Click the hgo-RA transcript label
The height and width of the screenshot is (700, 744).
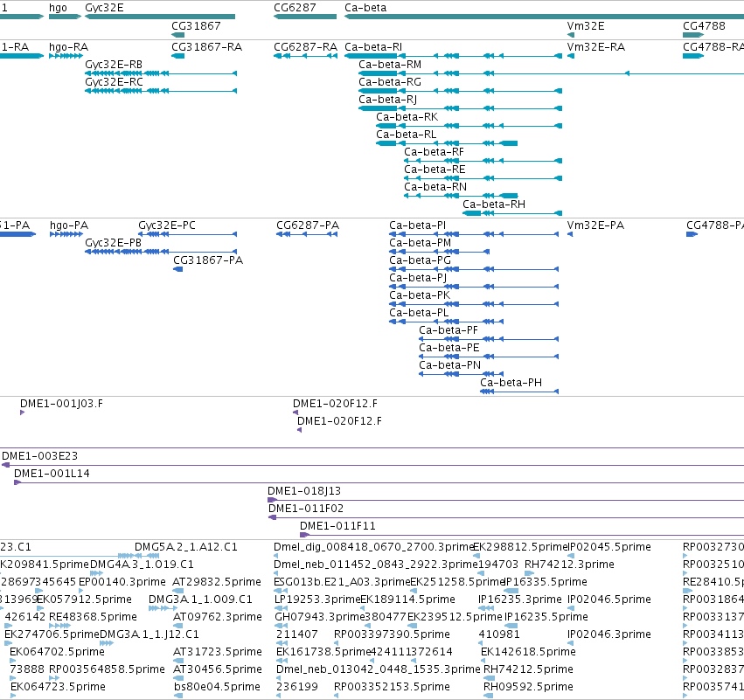tap(68, 47)
